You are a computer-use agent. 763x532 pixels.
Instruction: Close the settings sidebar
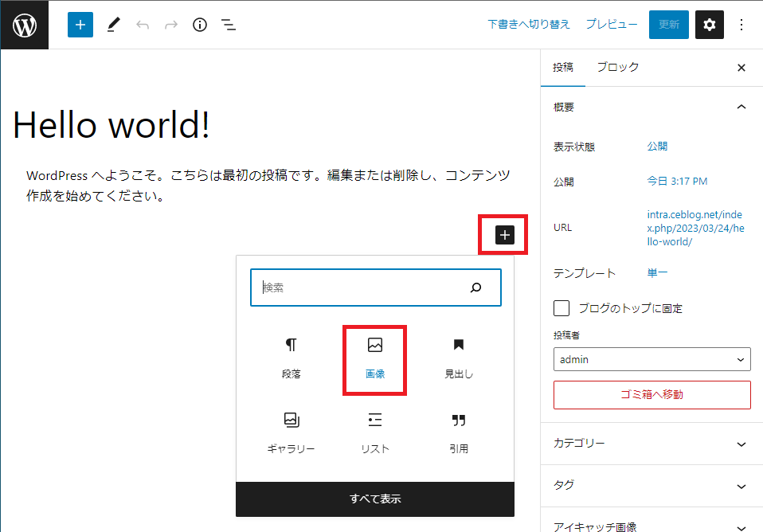click(741, 68)
